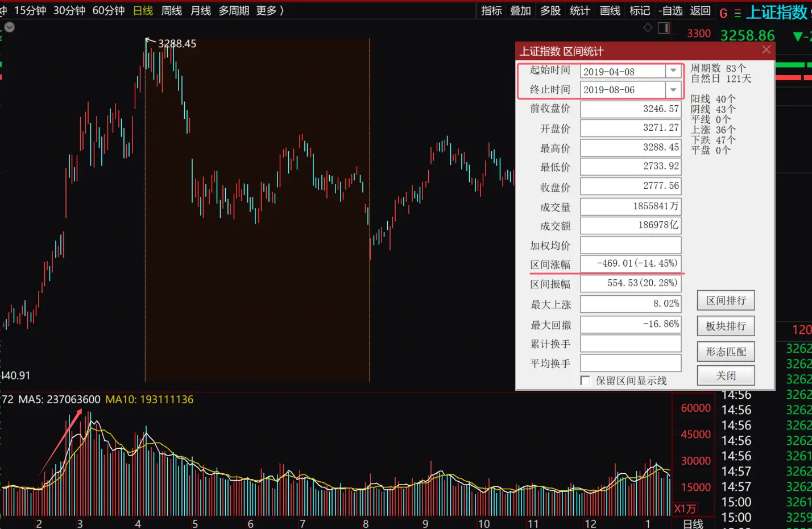Image resolution: width=812 pixels, height=529 pixels.
Task: Click the MA5: 237063600 indicator label
Action: click(x=59, y=399)
